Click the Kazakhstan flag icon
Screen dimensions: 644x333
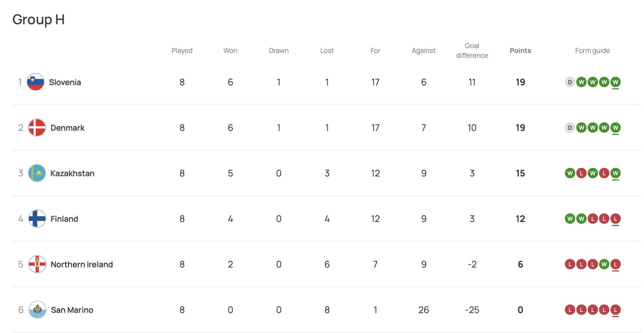37,173
